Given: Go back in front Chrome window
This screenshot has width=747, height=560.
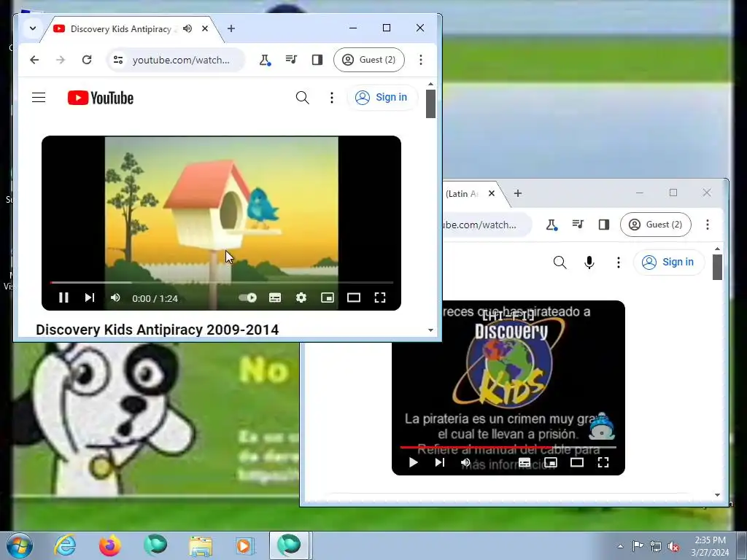Looking at the screenshot, I should [34, 60].
